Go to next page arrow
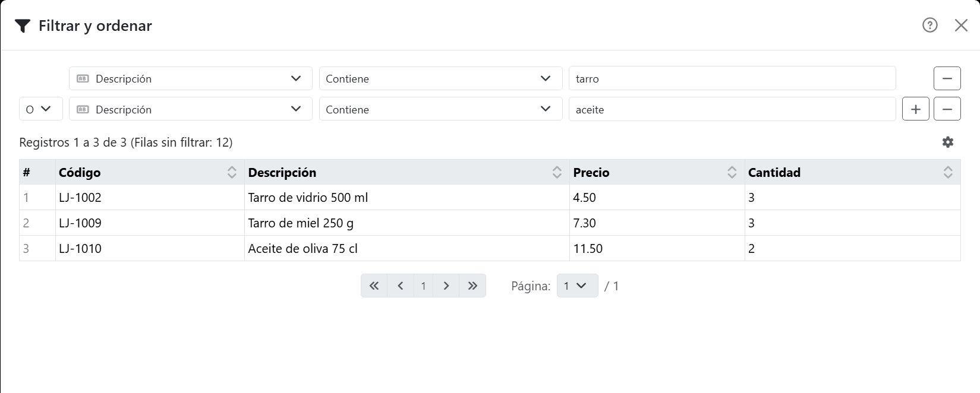Image resolution: width=980 pixels, height=393 pixels. (446, 286)
